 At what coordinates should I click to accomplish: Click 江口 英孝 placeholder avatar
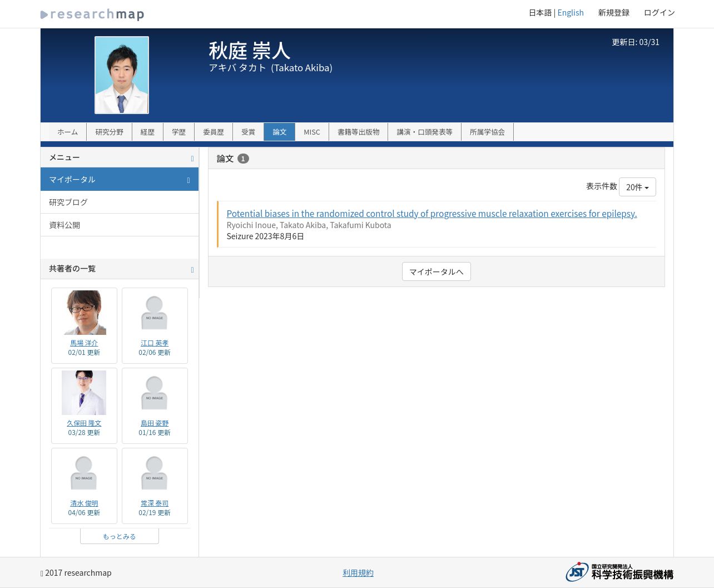155,313
